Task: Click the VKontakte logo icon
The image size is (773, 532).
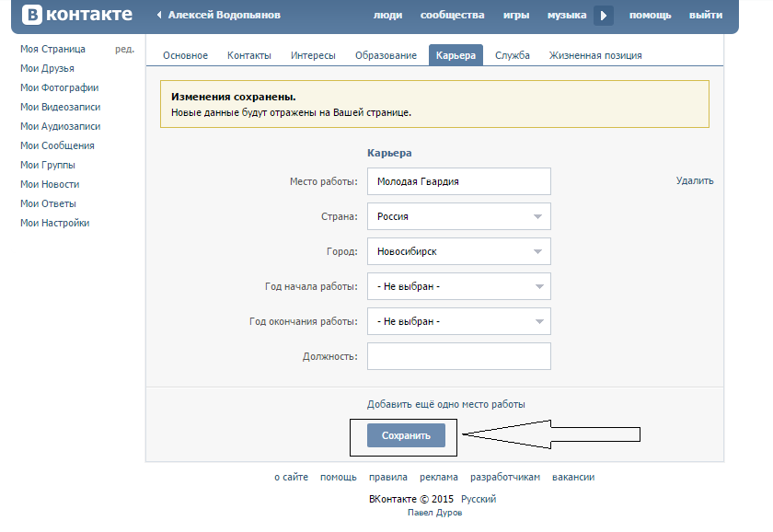Action: 31,15
